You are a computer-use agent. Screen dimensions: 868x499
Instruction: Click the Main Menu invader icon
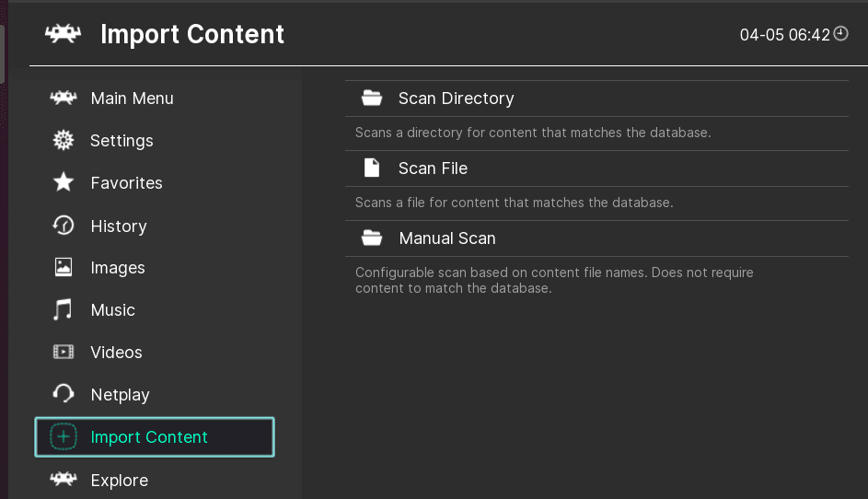pos(64,98)
